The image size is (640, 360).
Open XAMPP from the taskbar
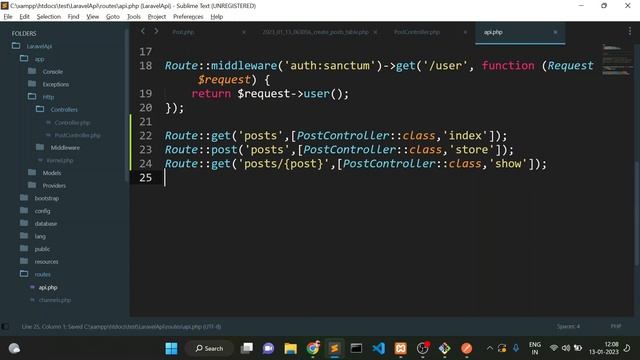(400, 348)
